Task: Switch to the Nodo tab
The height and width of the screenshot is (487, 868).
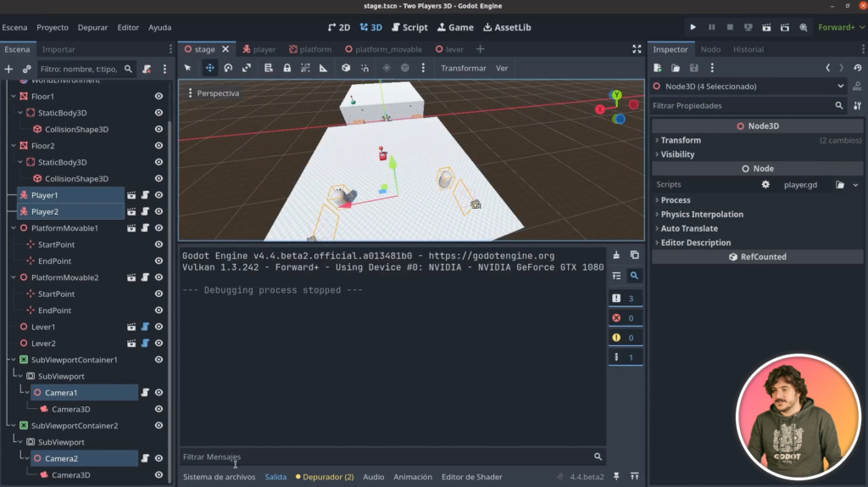Action: 710,49
